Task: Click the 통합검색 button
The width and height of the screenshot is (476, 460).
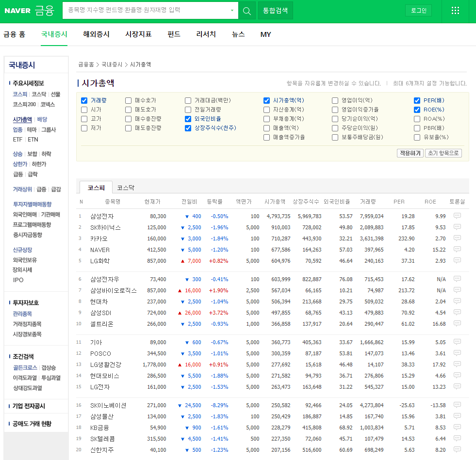Action: (x=275, y=11)
